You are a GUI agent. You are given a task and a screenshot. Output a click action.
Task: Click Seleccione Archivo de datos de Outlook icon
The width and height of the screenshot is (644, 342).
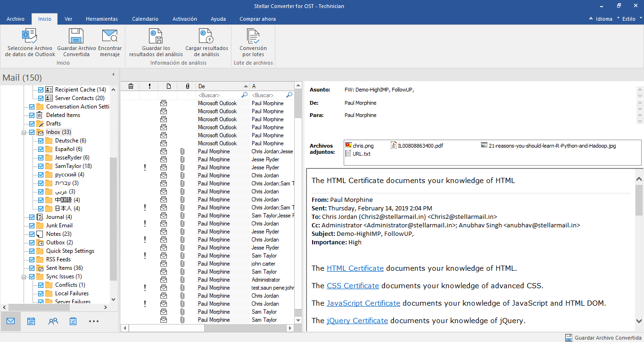[x=30, y=36]
